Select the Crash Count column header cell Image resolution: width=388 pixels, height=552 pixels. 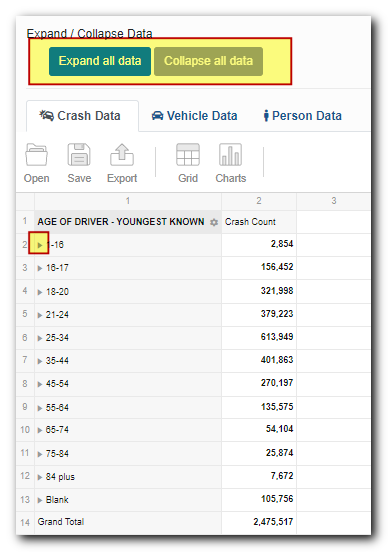coord(259,222)
